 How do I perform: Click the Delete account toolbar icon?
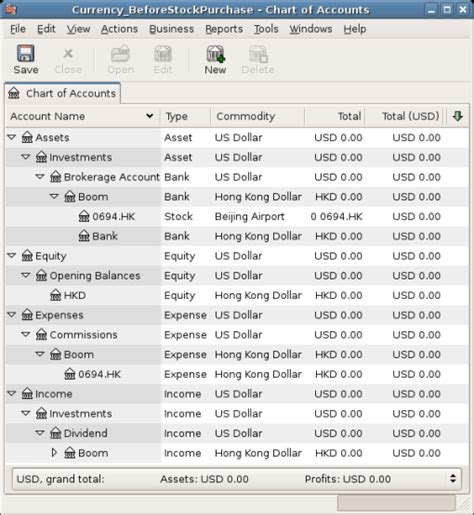point(258,54)
